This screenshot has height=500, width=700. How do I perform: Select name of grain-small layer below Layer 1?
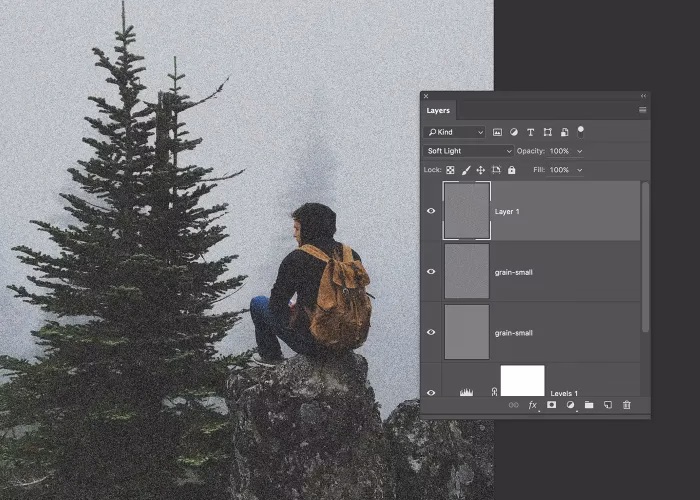coord(513,272)
